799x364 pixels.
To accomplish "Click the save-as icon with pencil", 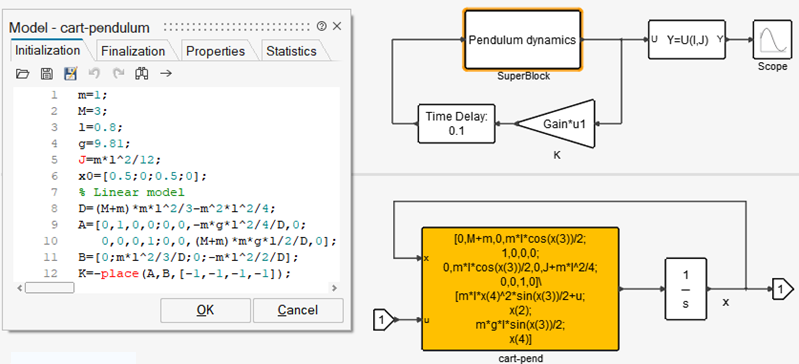I will click(x=70, y=74).
